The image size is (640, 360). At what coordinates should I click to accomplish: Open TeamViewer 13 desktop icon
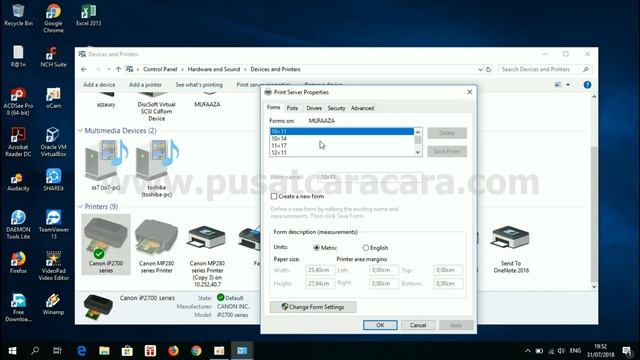pos(53,224)
